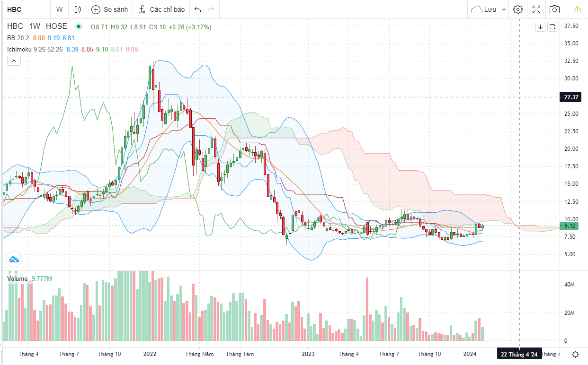Expand the dropdown arrow next to Lưu
The height and width of the screenshot is (365, 588).
pos(503,9)
